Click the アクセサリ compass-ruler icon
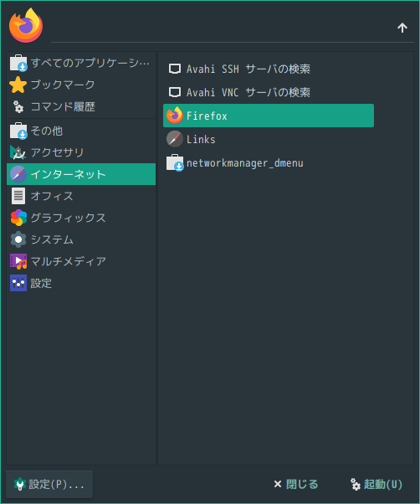 (x=18, y=152)
